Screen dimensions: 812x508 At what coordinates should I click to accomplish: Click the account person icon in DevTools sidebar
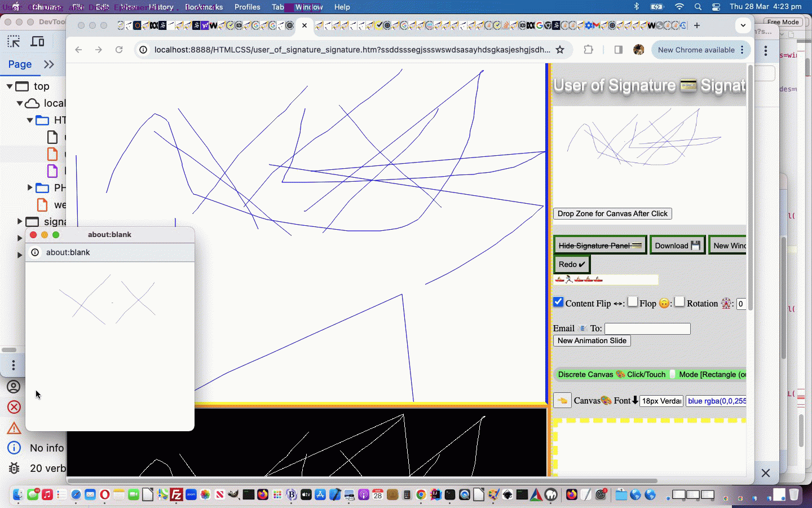coord(14,387)
